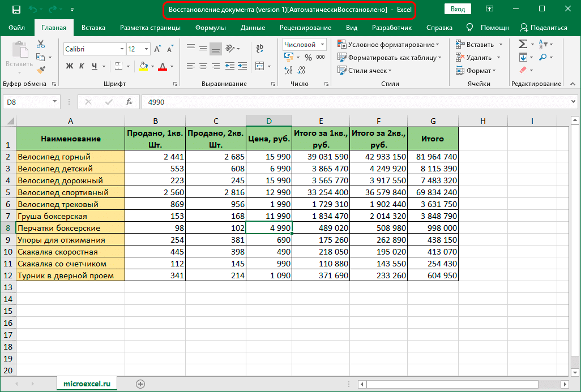581x392 pixels.
Task: Click the Поделиться share button
Action: [x=544, y=28]
